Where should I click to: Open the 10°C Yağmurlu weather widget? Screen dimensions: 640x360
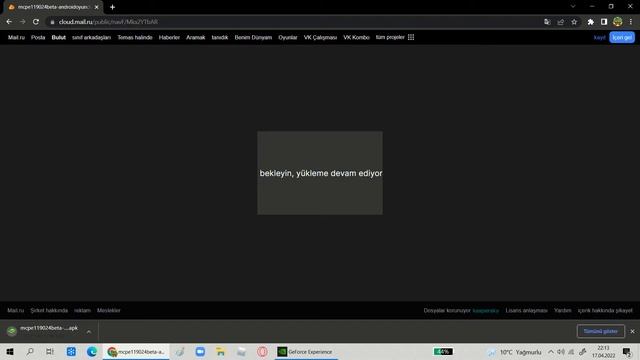pyautogui.click(x=514, y=352)
